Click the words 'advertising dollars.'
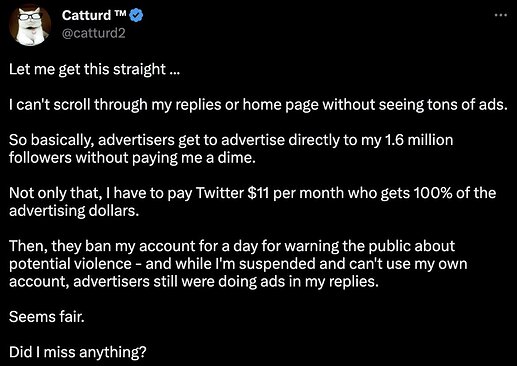The width and height of the screenshot is (517, 366). pyautogui.click(x=74, y=211)
